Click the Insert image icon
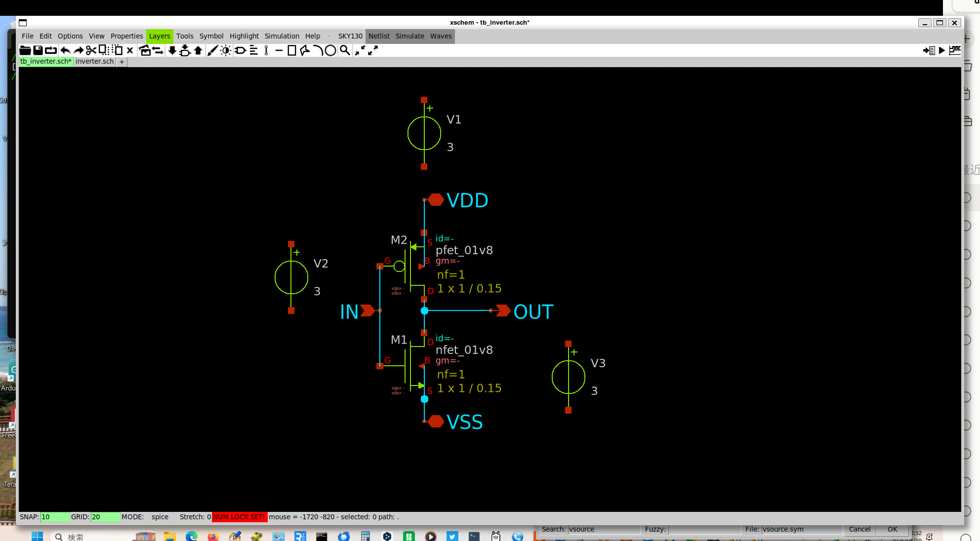Viewport: 980px width, 541px height. point(145,50)
